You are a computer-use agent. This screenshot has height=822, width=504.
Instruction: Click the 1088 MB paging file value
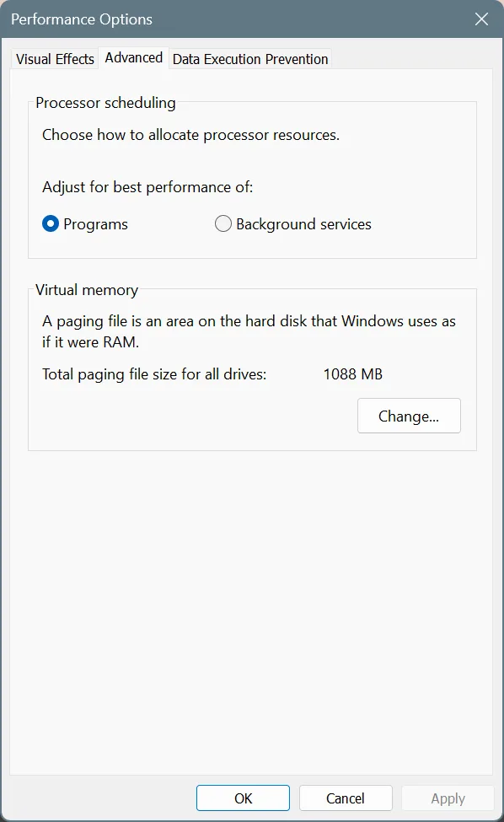click(352, 373)
